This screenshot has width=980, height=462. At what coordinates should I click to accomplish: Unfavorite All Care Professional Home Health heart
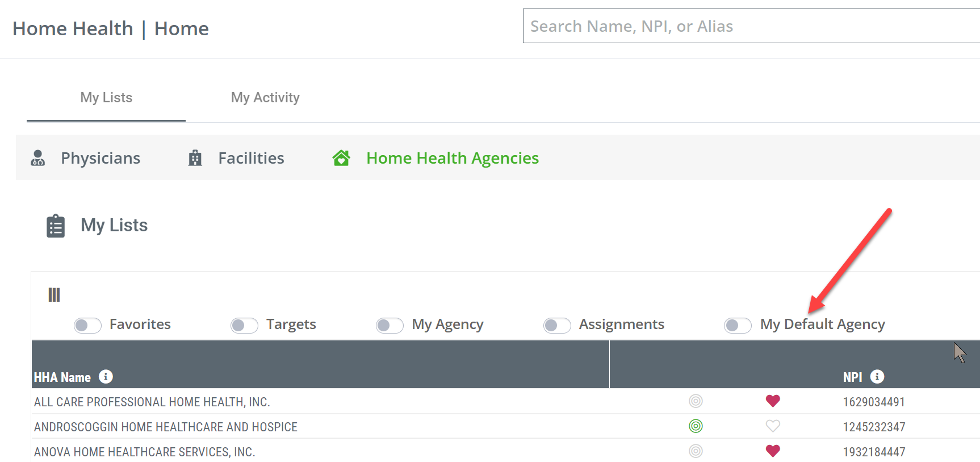[x=773, y=401]
